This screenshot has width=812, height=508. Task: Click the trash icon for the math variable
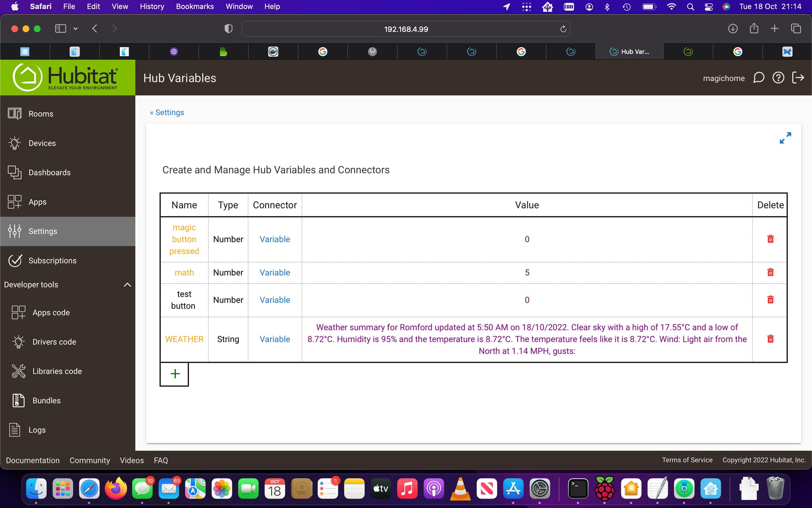(770, 272)
